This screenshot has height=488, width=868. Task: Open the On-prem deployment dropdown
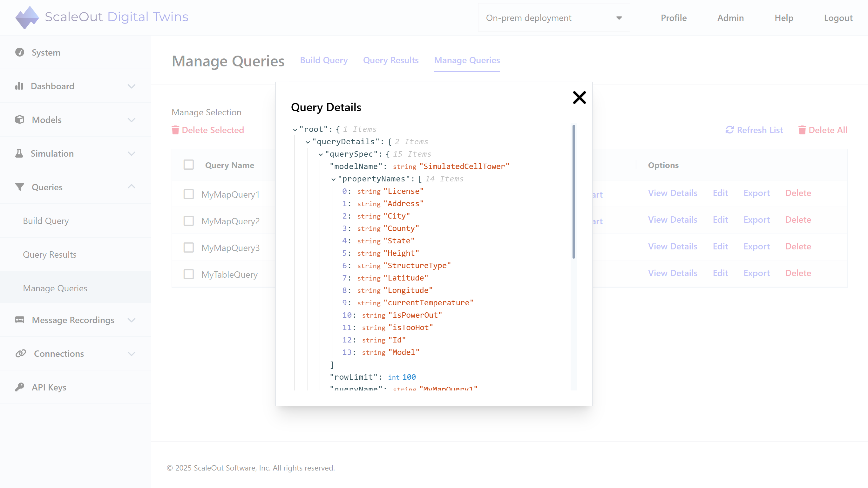(x=554, y=18)
